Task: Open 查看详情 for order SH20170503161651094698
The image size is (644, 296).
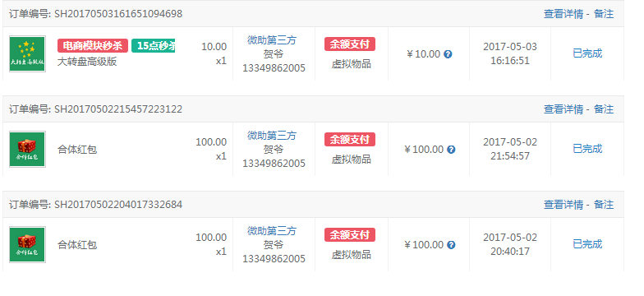Action: pyautogui.click(x=563, y=14)
